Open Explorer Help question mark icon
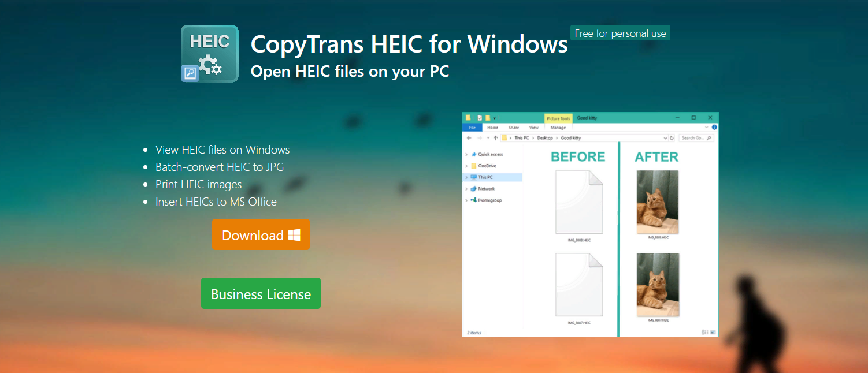The height and width of the screenshot is (373, 868). point(714,127)
